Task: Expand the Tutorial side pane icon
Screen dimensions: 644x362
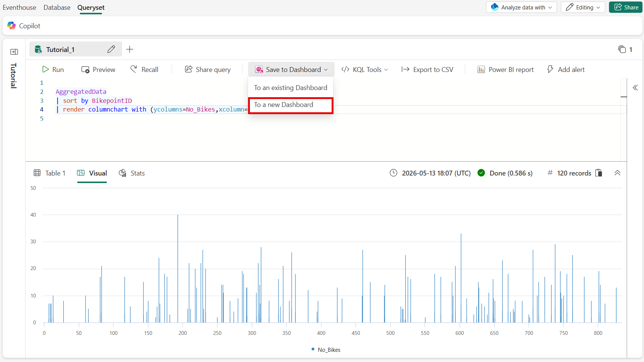Action: (x=14, y=52)
